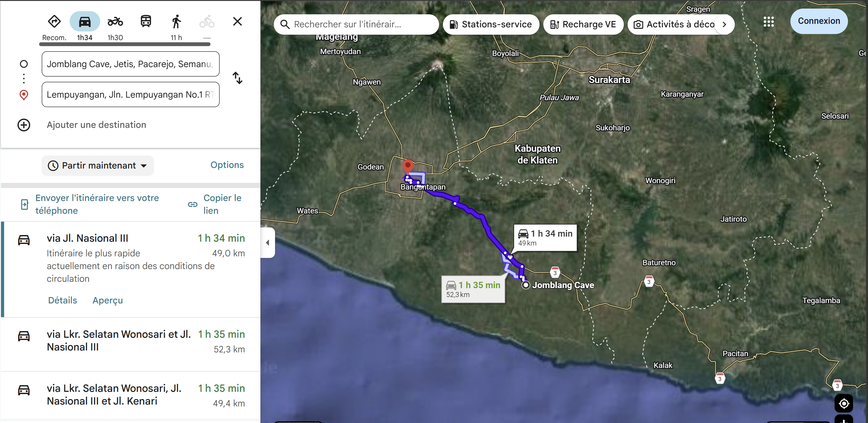
Task: Show more category chips arrow
Action: click(725, 24)
